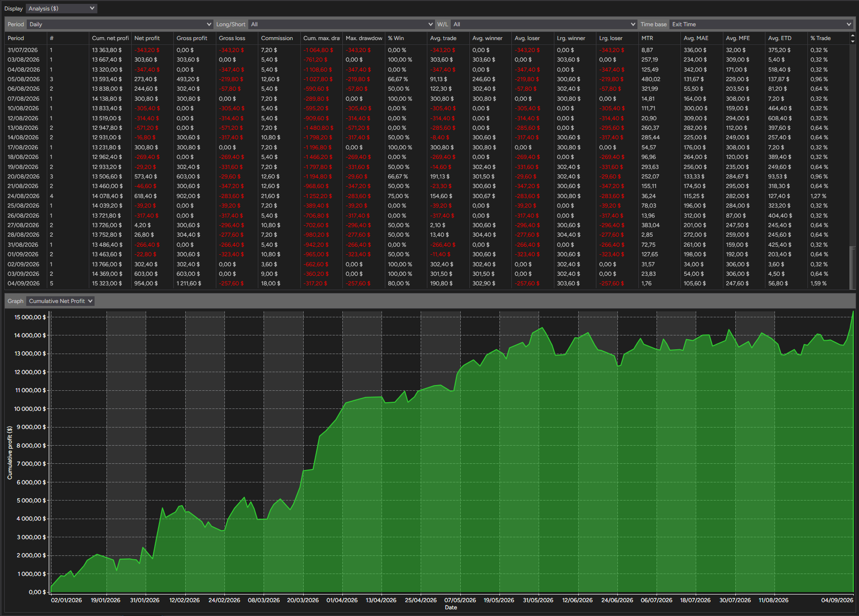This screenshot has height=616, width=859.
Task: Select the 20/08/2026 period row
Action: [427, 177]
